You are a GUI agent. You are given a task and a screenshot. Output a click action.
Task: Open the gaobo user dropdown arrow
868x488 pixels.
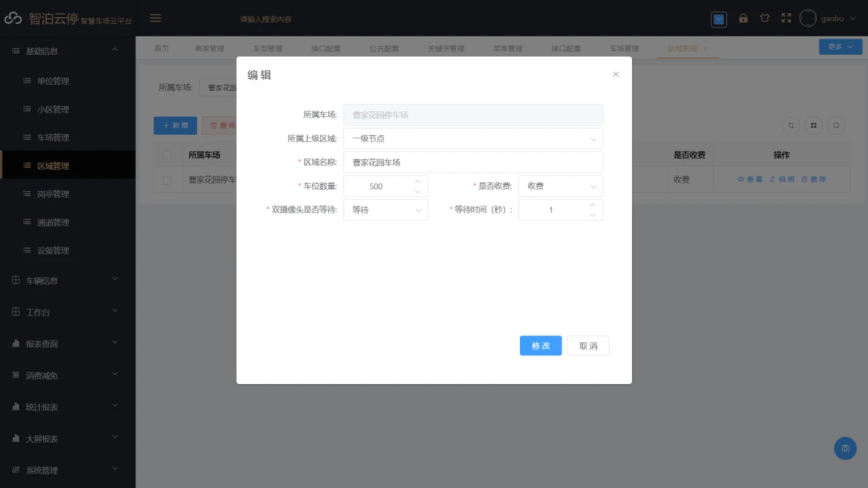[853, 18]
